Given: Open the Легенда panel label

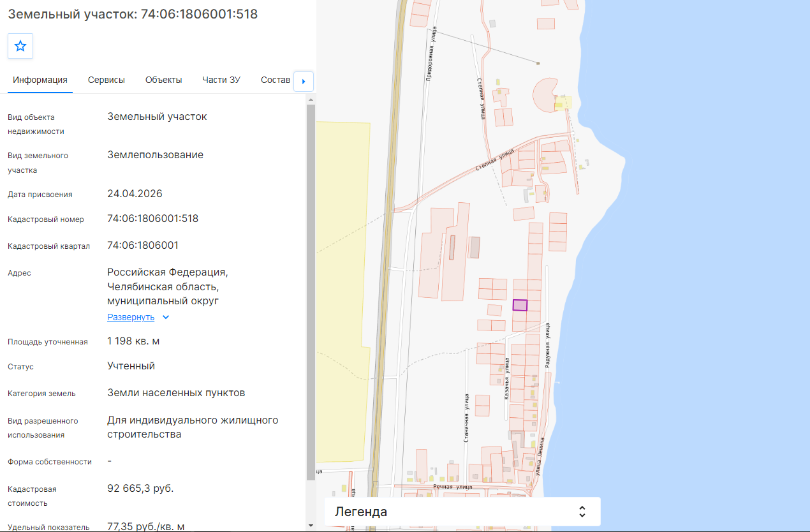Looking at the screenshot, I should (x=361, y=512).
